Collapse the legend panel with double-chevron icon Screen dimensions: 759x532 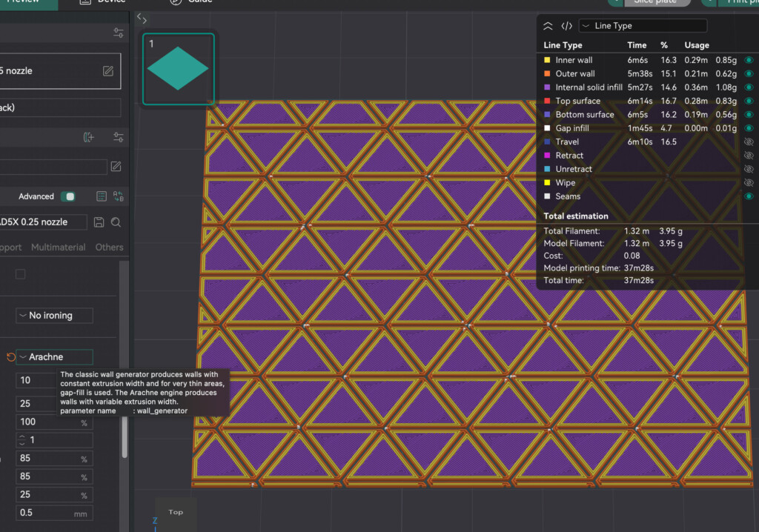pyautogui.click(x=548, y=26)
